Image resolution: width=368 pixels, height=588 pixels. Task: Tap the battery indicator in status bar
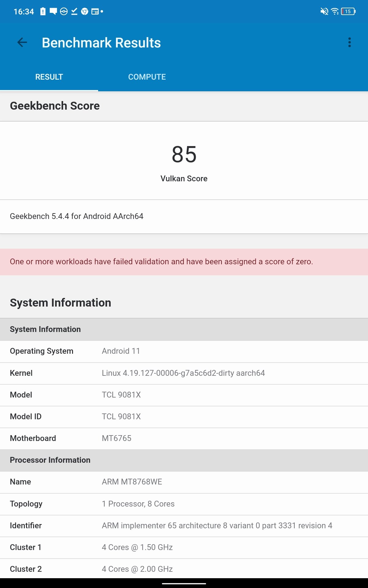pyautogui.click(x=348, y=11)
